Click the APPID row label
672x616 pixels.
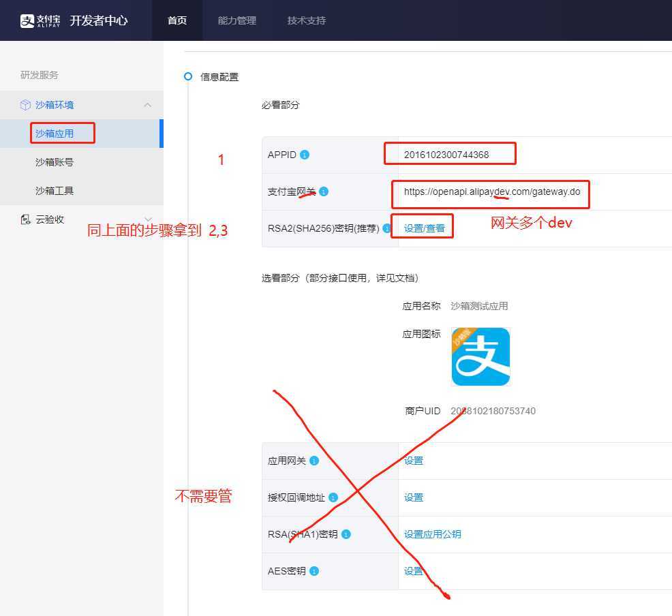point(281,155)
